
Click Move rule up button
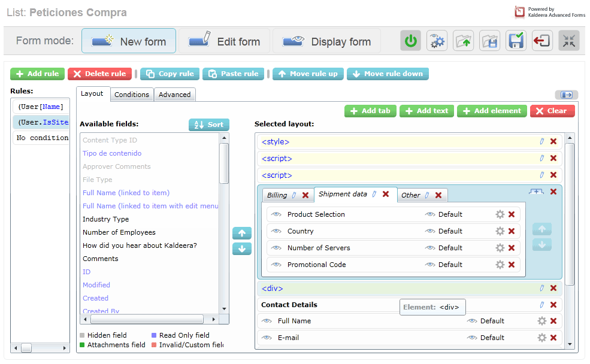[x=308, y=74]
